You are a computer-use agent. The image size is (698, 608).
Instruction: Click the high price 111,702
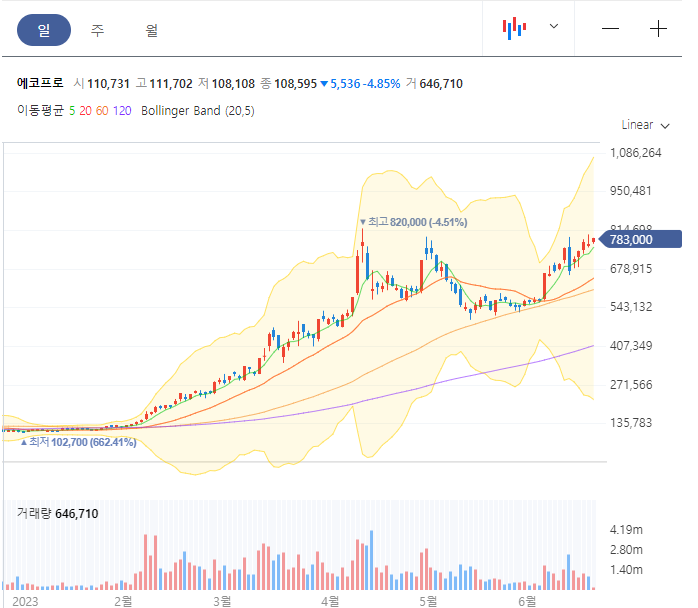coord(171,84)
